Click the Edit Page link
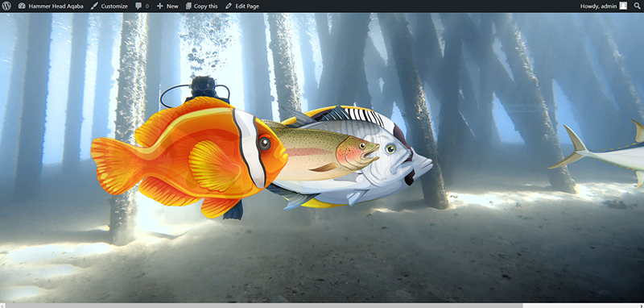The height and width of the screenshot is (308, 644). 247,6
